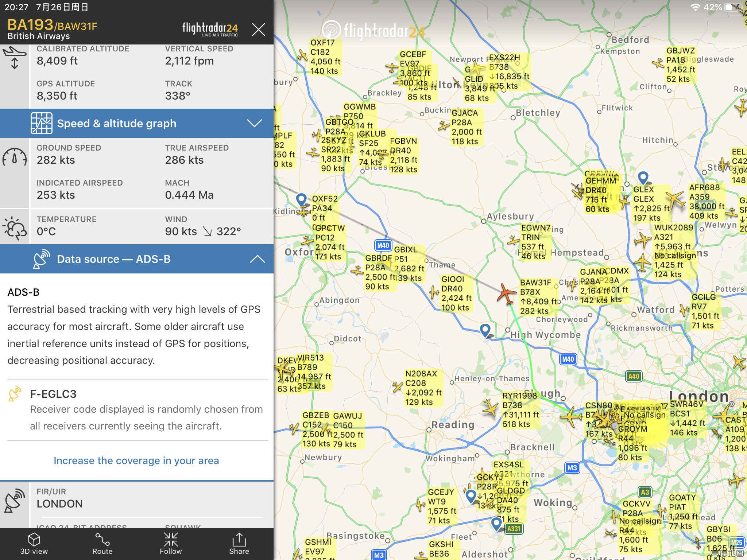The width and height of the screenshot is (747, 560).
Task: Collapse the Data source ADS-B section
Action: [x=137, y=259]
